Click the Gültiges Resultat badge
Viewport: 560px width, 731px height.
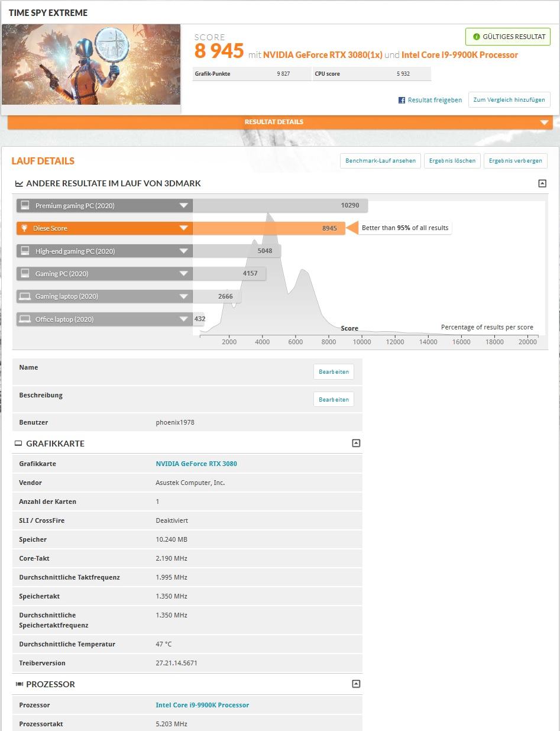click(508, 37)
